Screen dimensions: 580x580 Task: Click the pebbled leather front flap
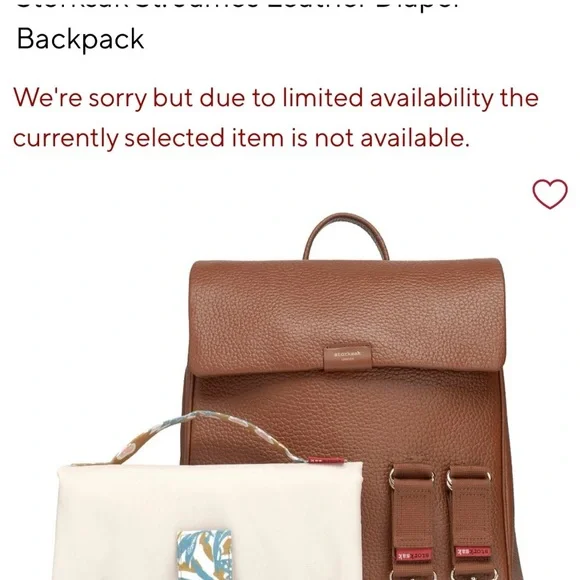[x=347, y=316]
